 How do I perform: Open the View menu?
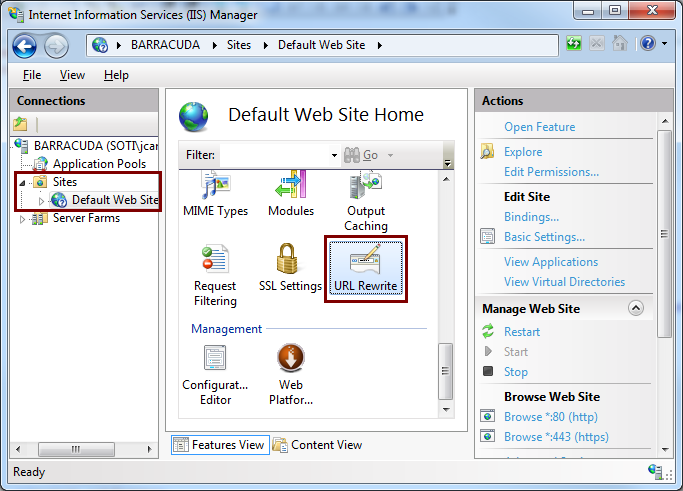coord(72,75)
